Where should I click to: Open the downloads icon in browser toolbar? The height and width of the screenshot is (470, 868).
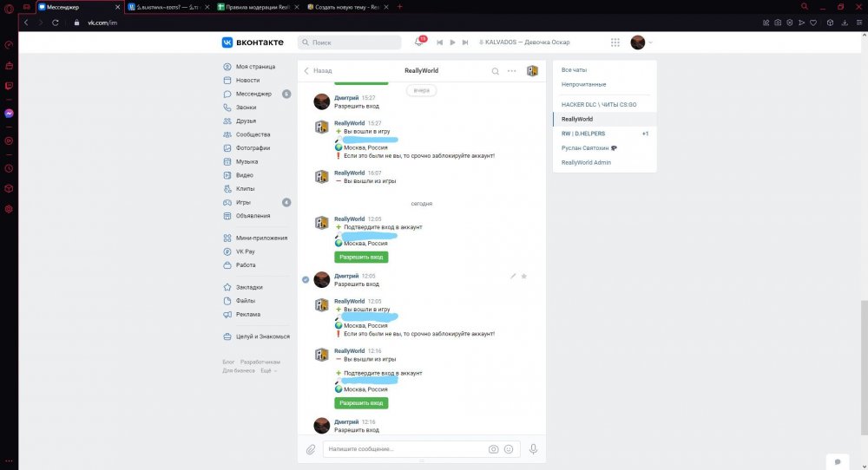(x=845, y=23)
